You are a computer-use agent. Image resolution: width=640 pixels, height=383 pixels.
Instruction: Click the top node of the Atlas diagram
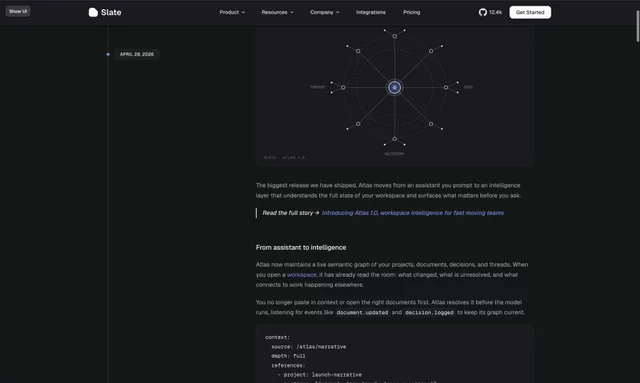pos(394,36)
